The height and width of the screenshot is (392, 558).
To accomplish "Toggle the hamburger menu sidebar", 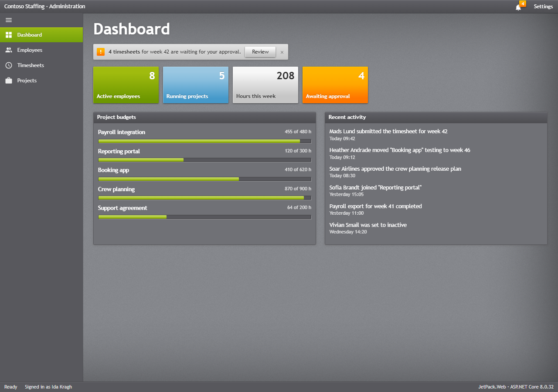I will coord(9,20).
